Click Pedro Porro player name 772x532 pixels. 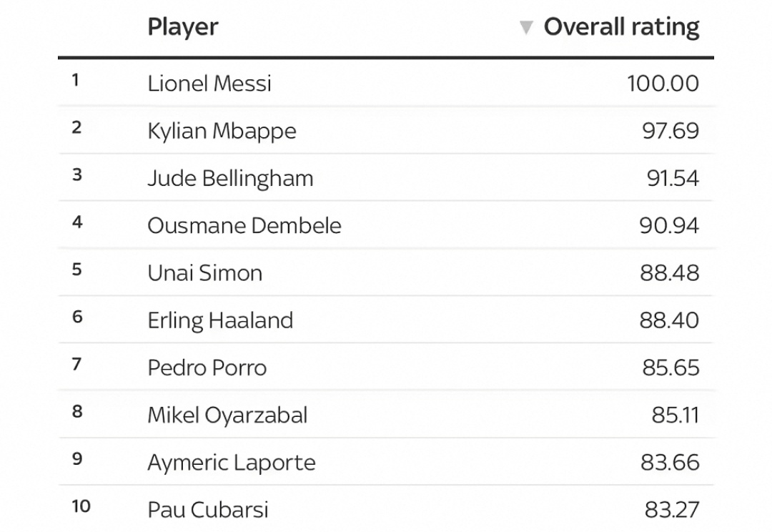point(207,368)
